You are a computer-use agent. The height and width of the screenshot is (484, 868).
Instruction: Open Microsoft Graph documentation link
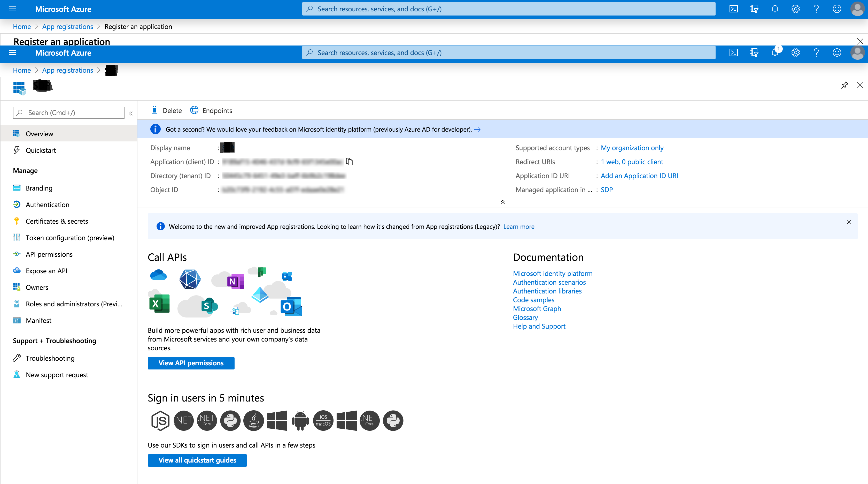tap(537, 309)
